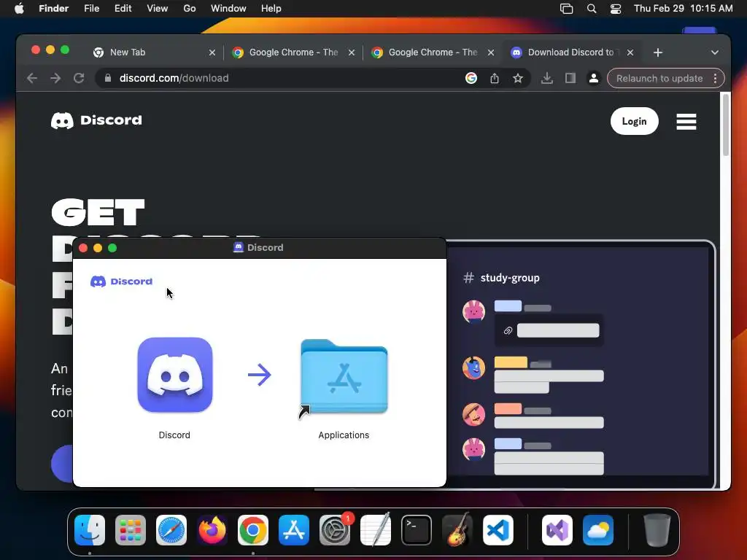
Task: Click the Chrome page vertical scrollbar
Action: (x=726, y=125)
